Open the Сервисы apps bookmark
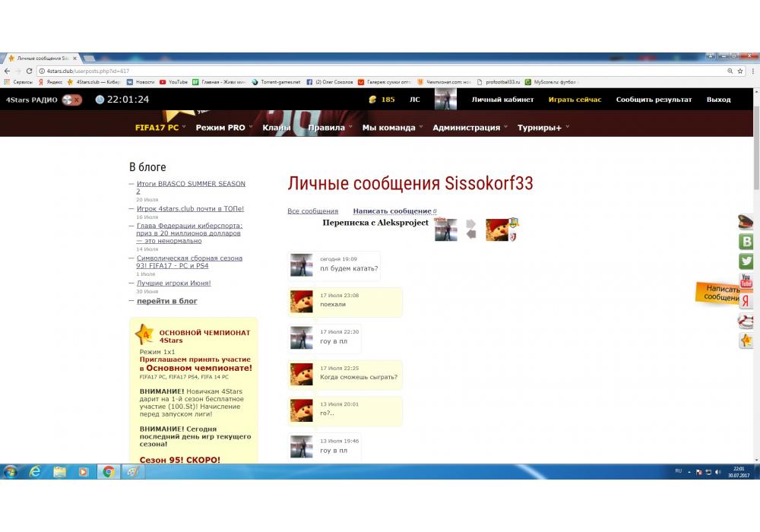 pos(18,82)
